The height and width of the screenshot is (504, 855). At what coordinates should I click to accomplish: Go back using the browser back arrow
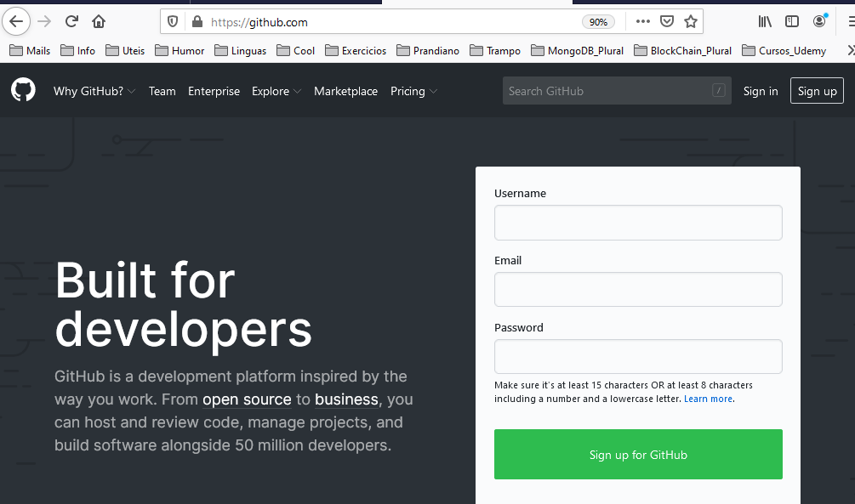tap(16, 22)
